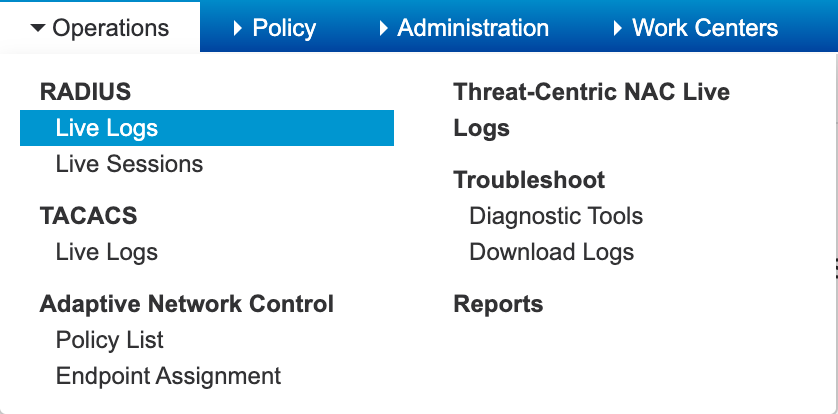
Task: Go to the Work Centers tab
Action: point(704,28)
